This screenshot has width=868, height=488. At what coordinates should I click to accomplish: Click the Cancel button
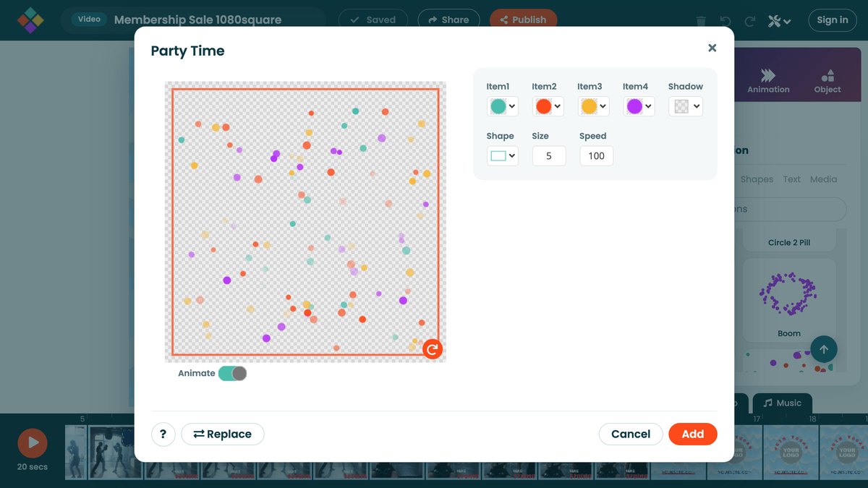pos(631,434)
